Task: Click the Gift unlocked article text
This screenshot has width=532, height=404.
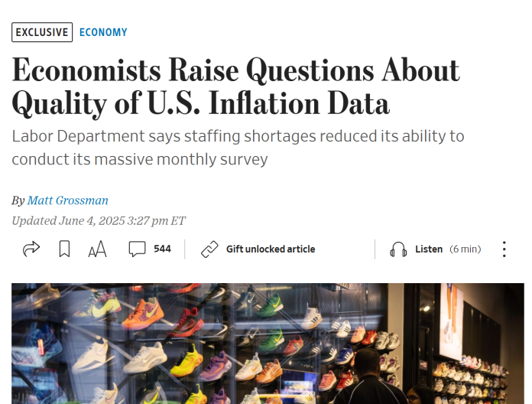Action: tap(270, 249)
